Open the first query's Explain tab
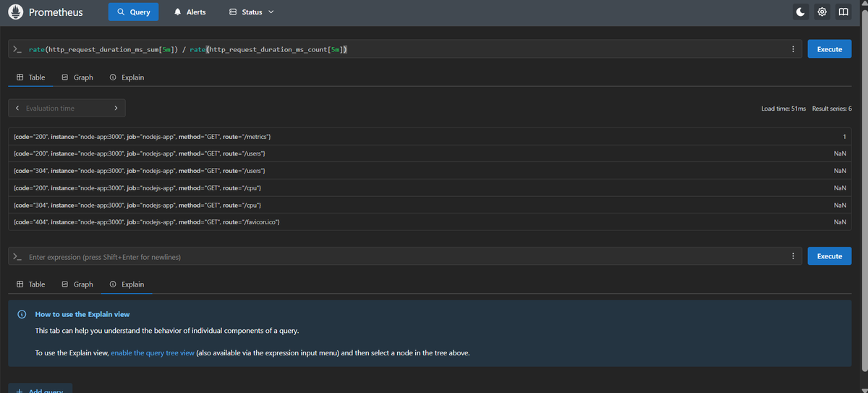 click(127, 77)
